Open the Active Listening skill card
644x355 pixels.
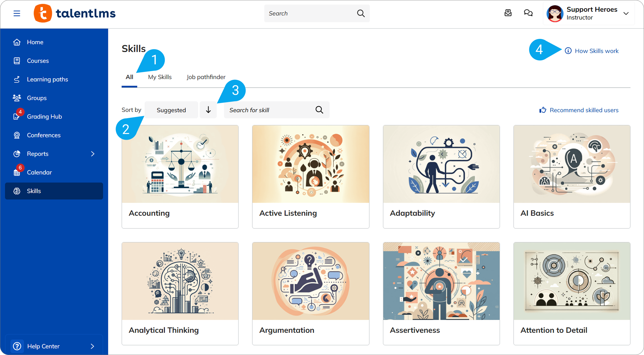point(311,177)
